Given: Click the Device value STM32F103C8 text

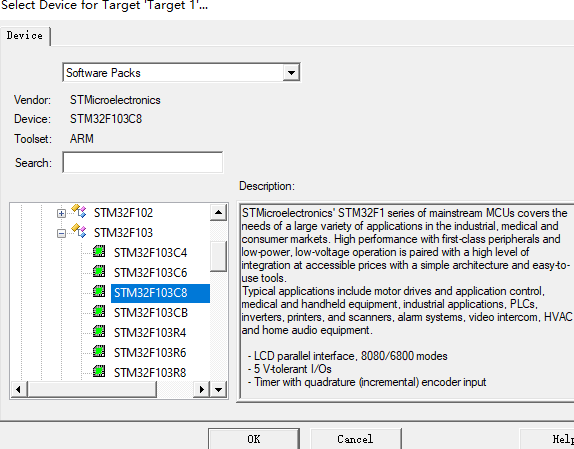Looking at the screenshot, I should [106, 119].
